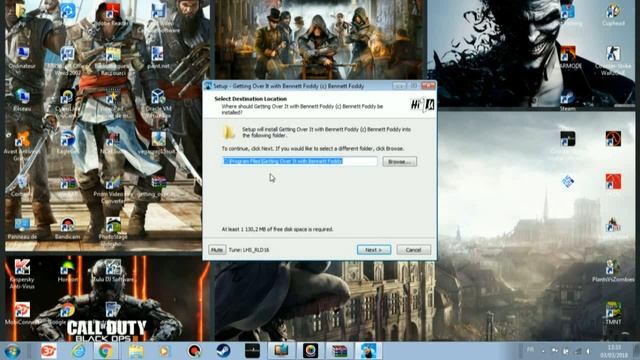
Task: Open the Panneau de configuration icon
Action: point(22,228)
